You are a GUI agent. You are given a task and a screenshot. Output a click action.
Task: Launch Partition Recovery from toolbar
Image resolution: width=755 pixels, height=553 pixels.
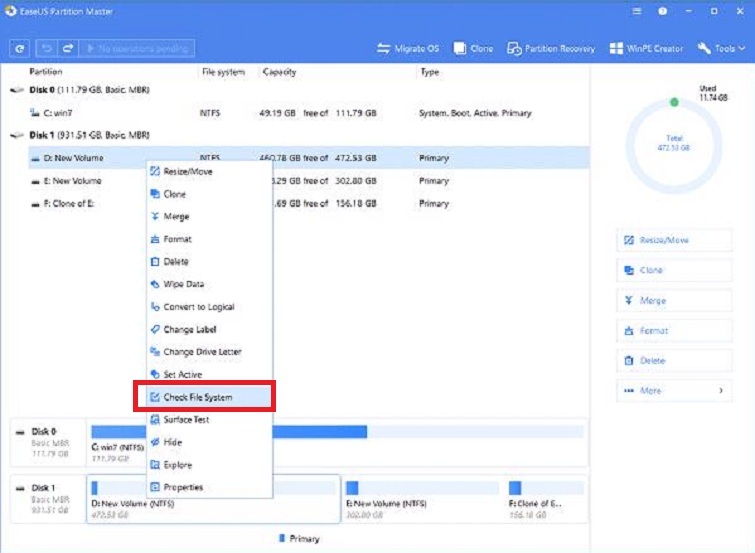551,48
